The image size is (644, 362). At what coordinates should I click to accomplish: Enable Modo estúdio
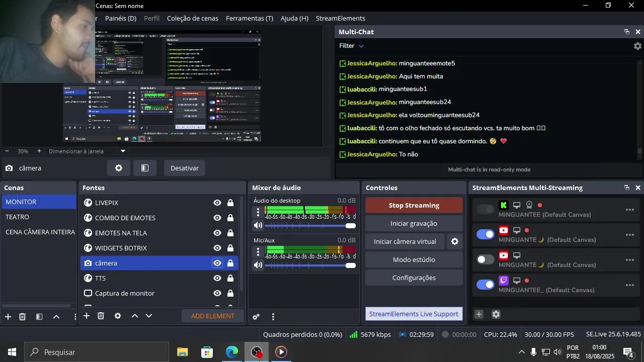(414, 259)
